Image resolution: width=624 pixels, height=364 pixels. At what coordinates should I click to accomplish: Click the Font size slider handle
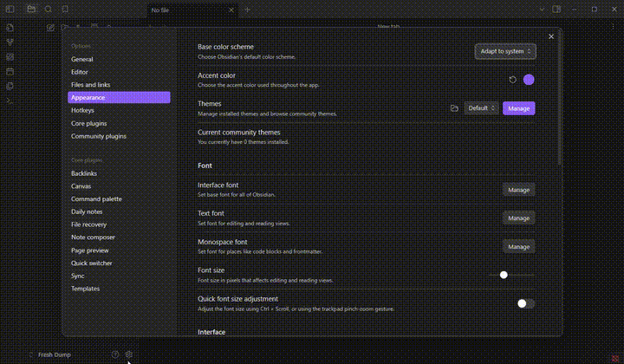click(504, 275)
